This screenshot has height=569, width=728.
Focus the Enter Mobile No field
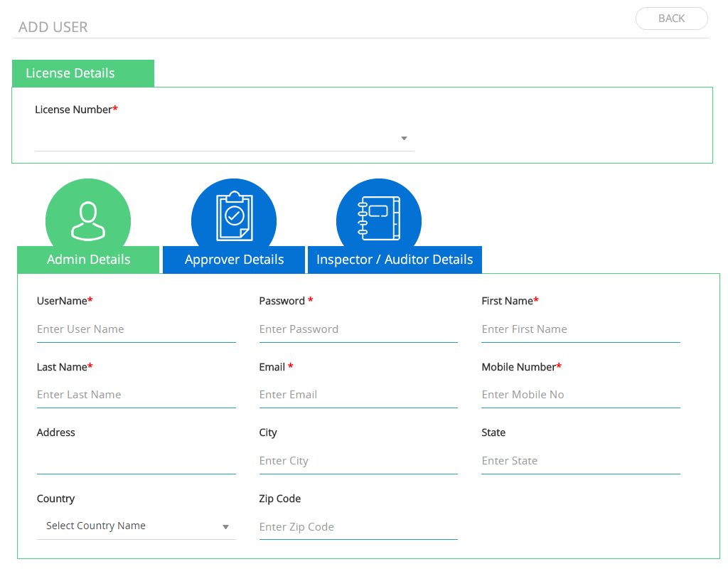581,395
